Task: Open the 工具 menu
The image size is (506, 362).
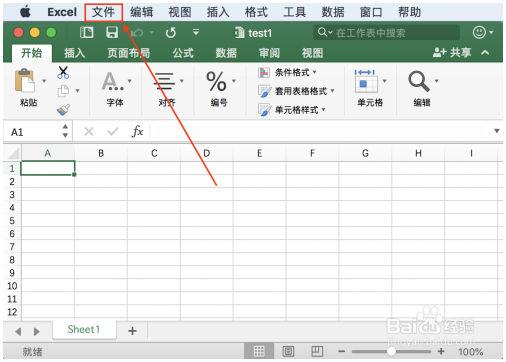Action: pyautogui.click(x=295, y=12)
